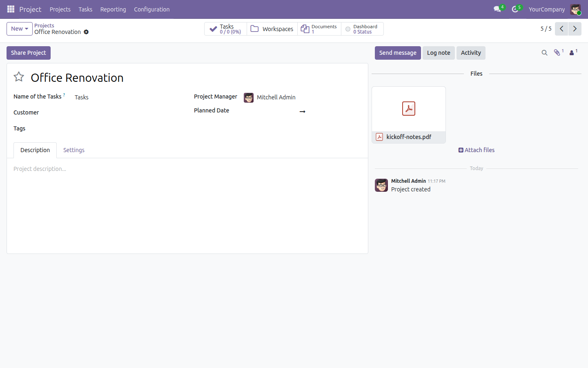The width and height of the screenshot is (588, 368).
Task: Open the Configuration menu
Action: 152,9
